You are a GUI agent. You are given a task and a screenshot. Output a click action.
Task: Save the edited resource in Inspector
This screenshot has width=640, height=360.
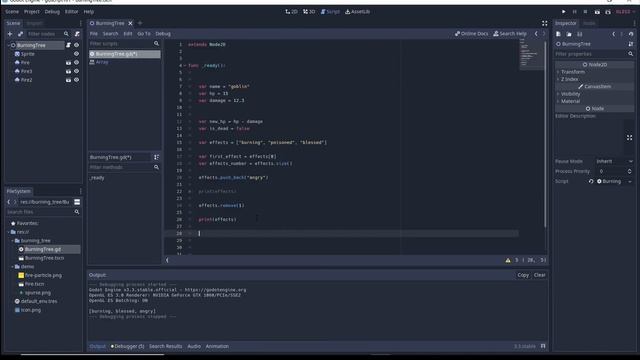580,34
